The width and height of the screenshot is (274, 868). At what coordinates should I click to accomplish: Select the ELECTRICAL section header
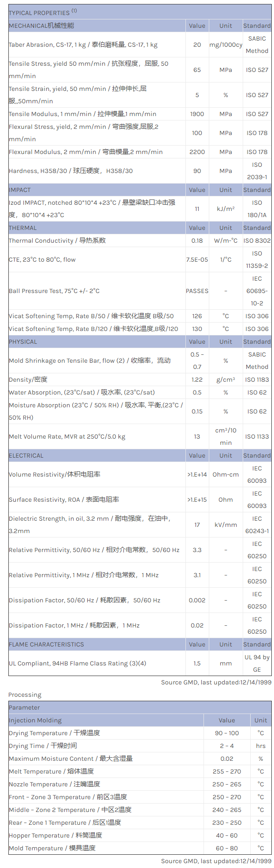click(26, 455)
